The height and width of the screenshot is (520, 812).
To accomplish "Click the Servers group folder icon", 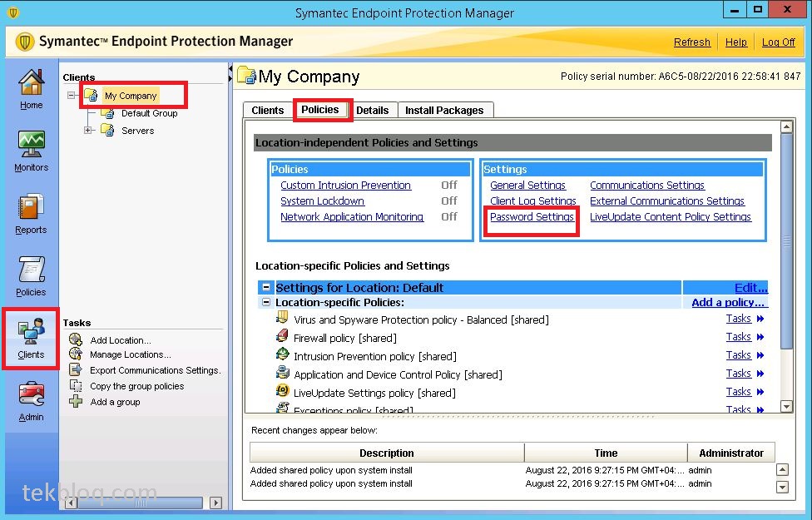I will tap(107, 130).
